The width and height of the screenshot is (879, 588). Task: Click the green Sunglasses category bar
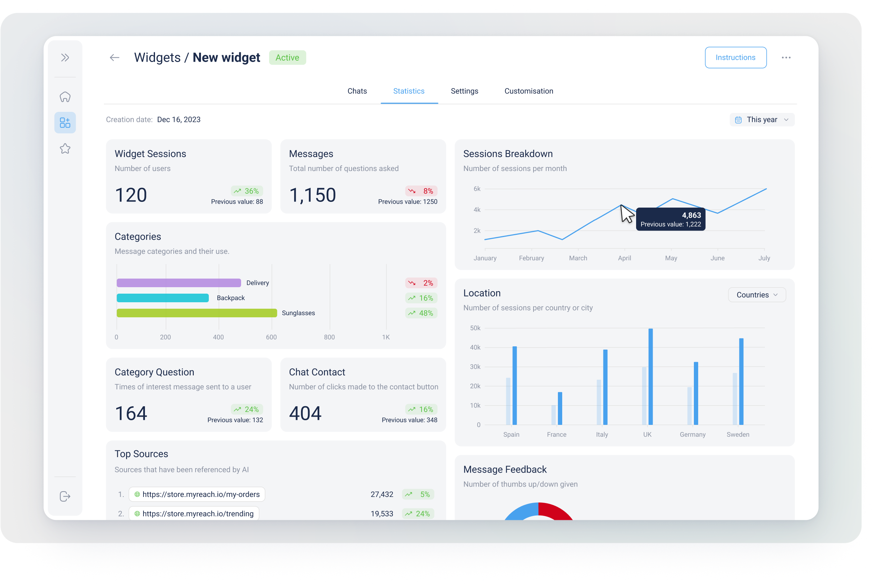197,313
